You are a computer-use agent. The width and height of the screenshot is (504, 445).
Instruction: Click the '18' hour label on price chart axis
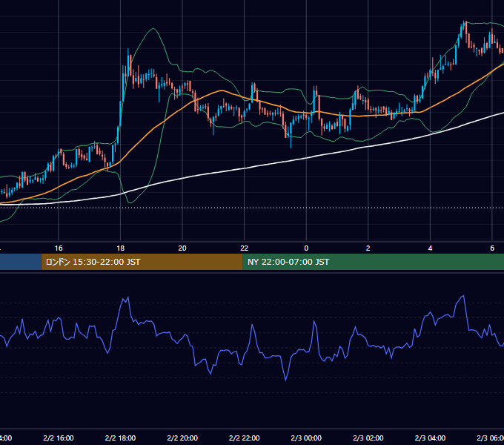tap(121, 248)
